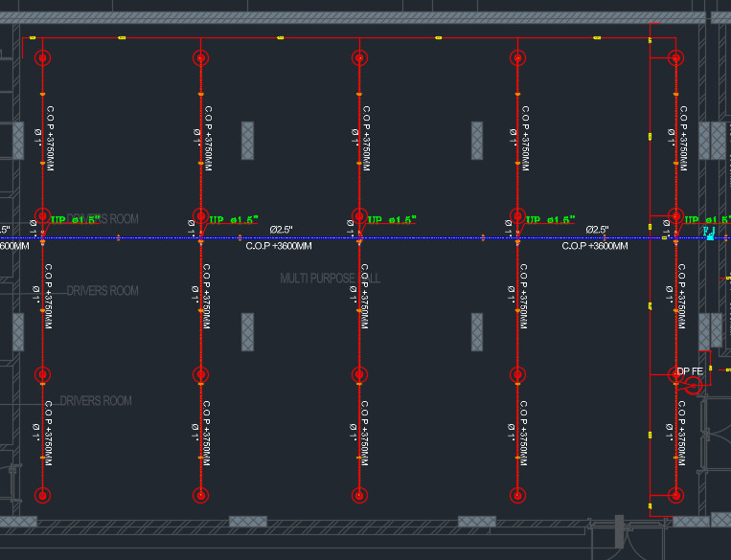Viewport: 731px width, 560px height.
Task: Click the red circle symbol below DP FE
Action: 694,385
